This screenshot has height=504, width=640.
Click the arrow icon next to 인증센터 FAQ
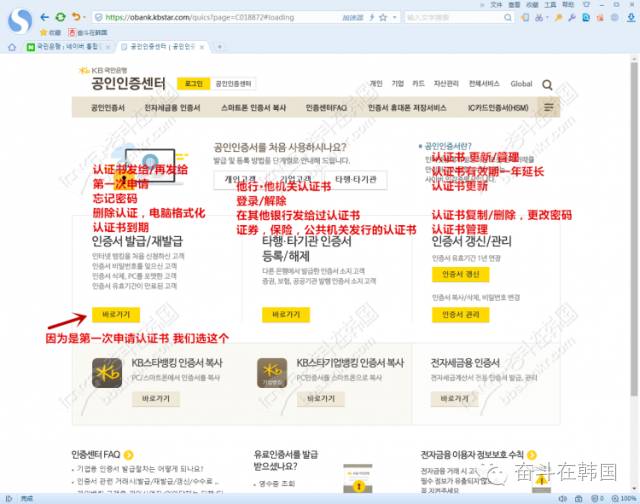pos(129,455)
